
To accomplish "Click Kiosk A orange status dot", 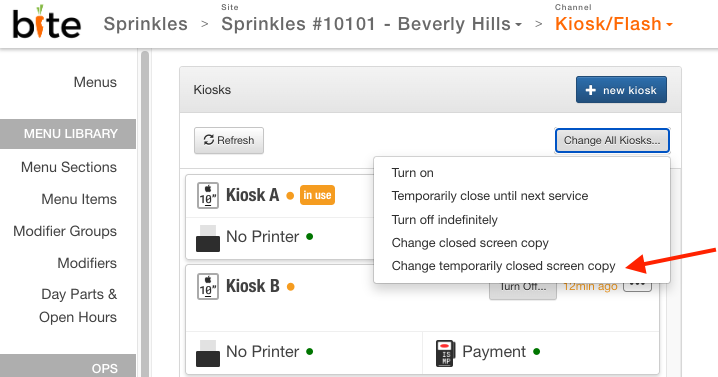I will 290,196.
